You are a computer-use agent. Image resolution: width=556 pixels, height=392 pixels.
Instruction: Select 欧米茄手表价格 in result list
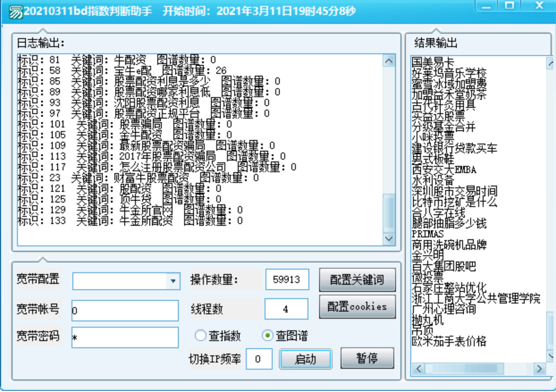pyautogui.click(x=449, y=341)
